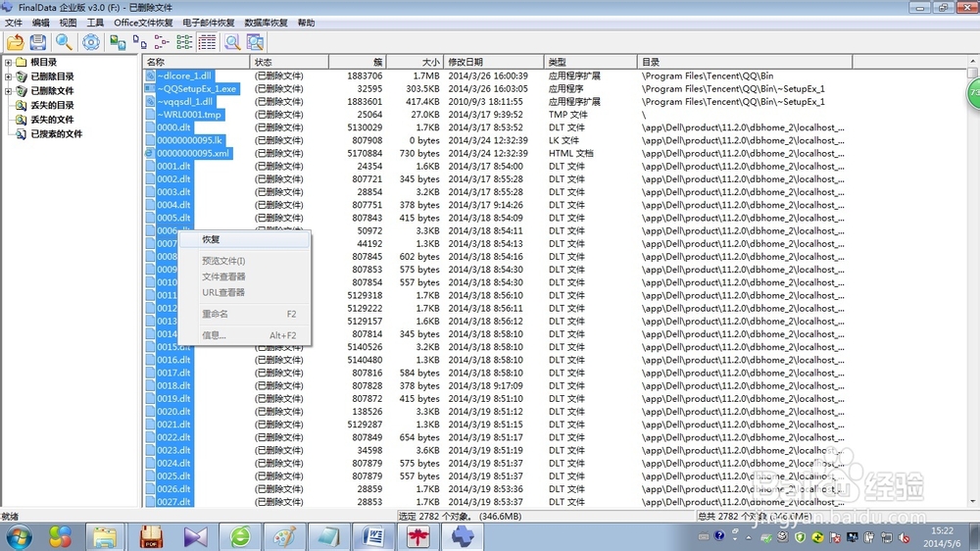Open the Windows Start button
The image size is (980, 551).
coord(18,536)
